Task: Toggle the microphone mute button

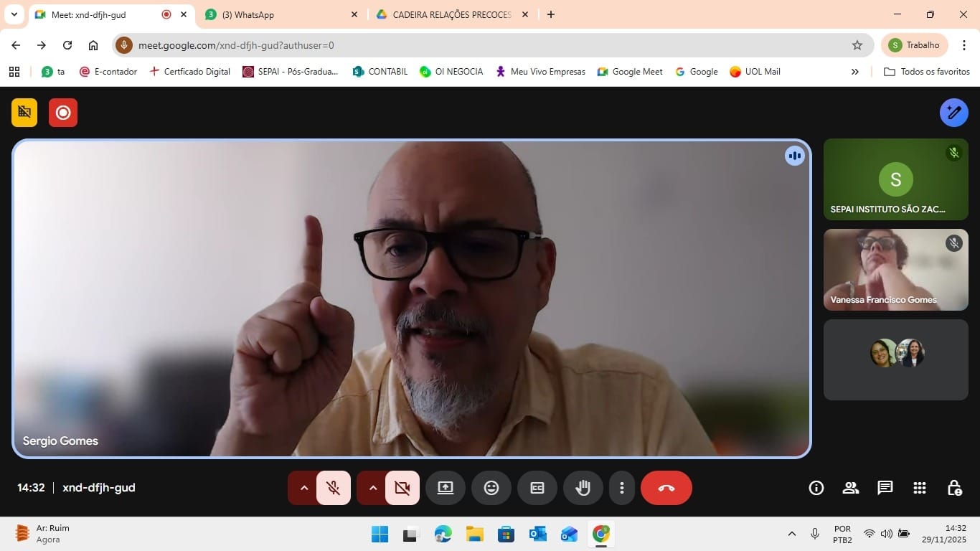Action: point(333,488)
